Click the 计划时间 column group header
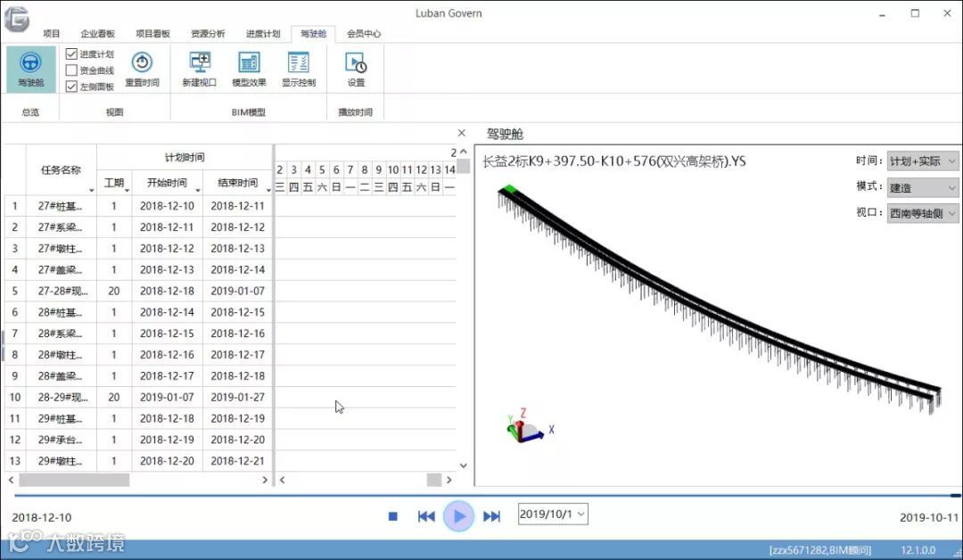Screen dimensions: 963x560 pyautogui.click(x=185, y=158)
